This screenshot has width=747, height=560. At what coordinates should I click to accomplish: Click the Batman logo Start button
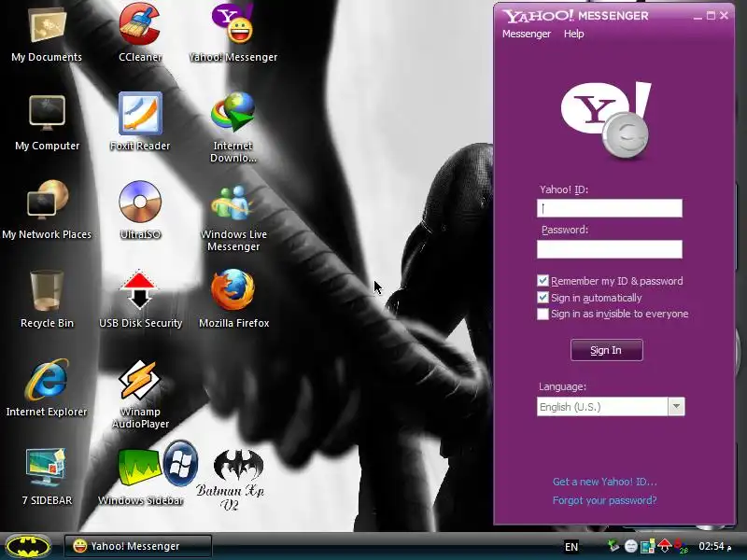coord(28,546)
